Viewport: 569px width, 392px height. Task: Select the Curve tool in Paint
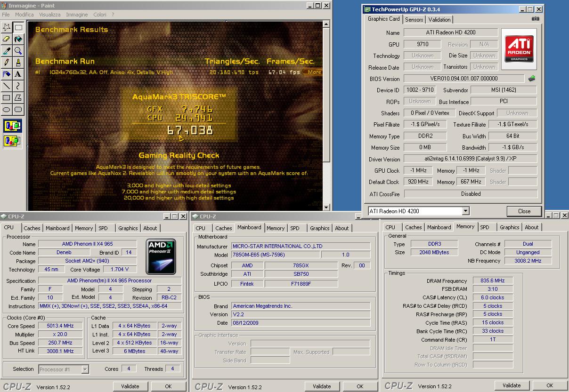(x=18, y=86)
